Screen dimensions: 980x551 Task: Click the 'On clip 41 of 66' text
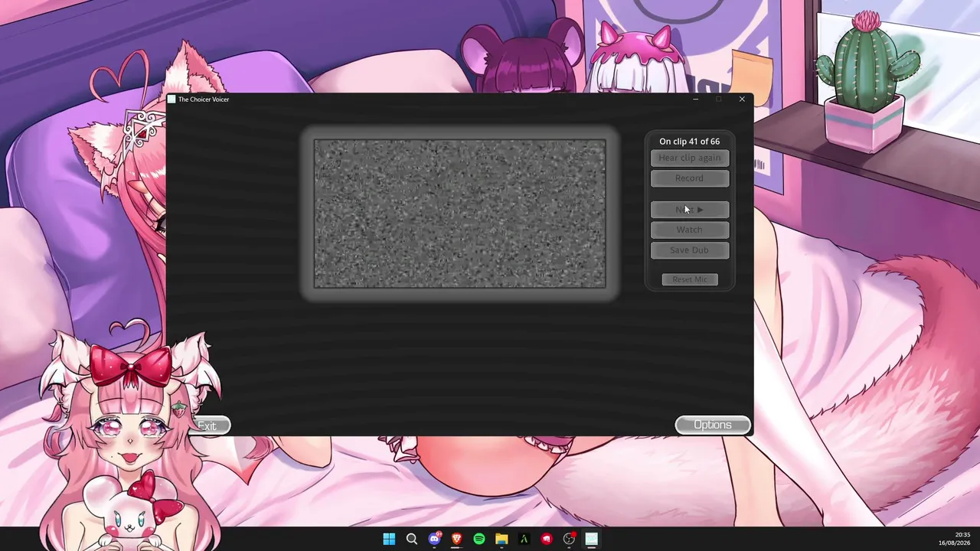click(x=689, y=142)
